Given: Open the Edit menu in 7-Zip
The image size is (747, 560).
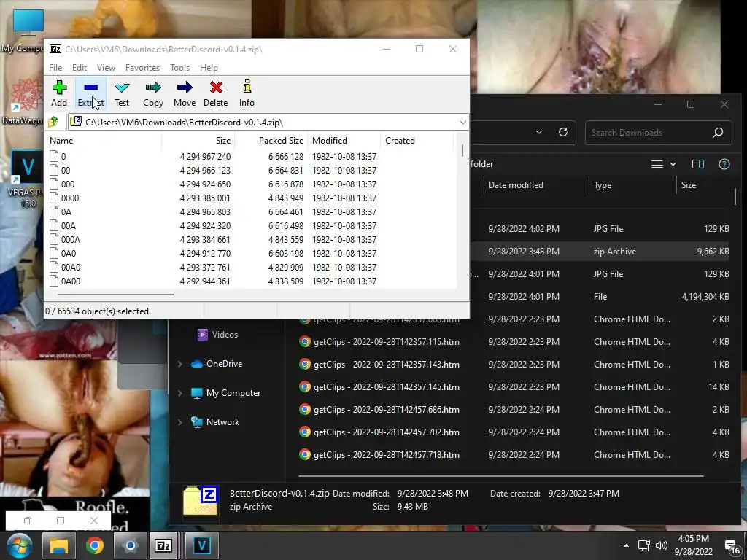Looking at the screenshot, I should click(x=79, y=68).
